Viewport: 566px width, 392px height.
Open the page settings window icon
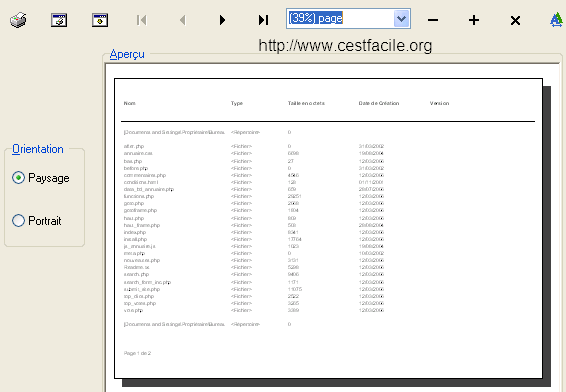click(100, 20)
